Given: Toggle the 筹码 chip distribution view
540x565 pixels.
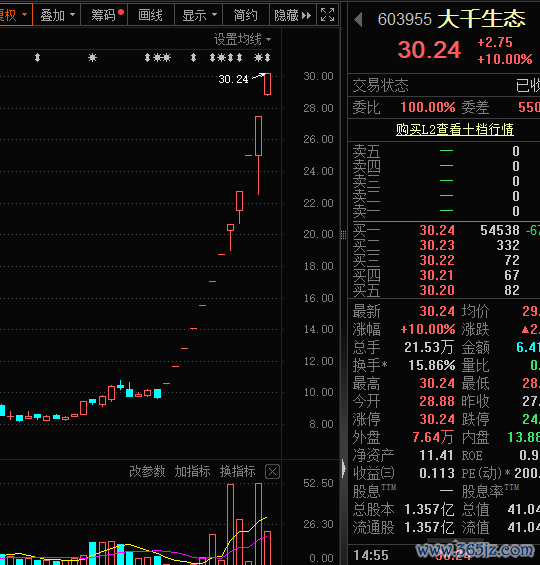Looking at the screenshot, I should 104,15.
